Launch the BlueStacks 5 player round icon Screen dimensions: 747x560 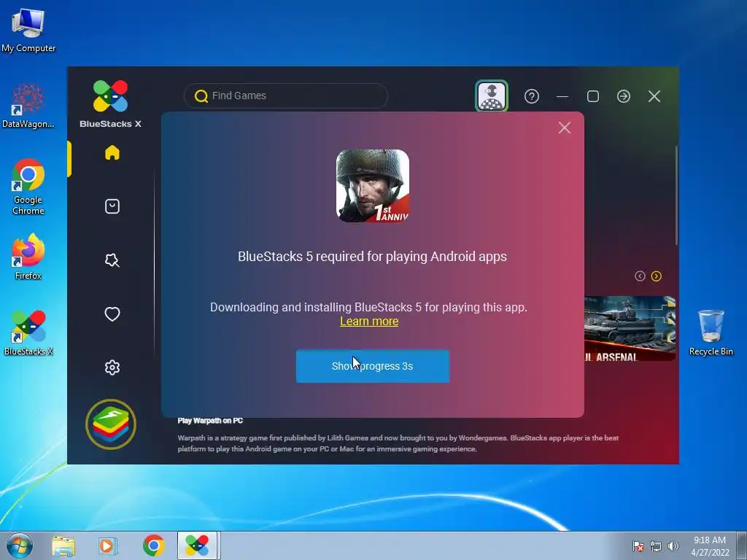(111, 424)
